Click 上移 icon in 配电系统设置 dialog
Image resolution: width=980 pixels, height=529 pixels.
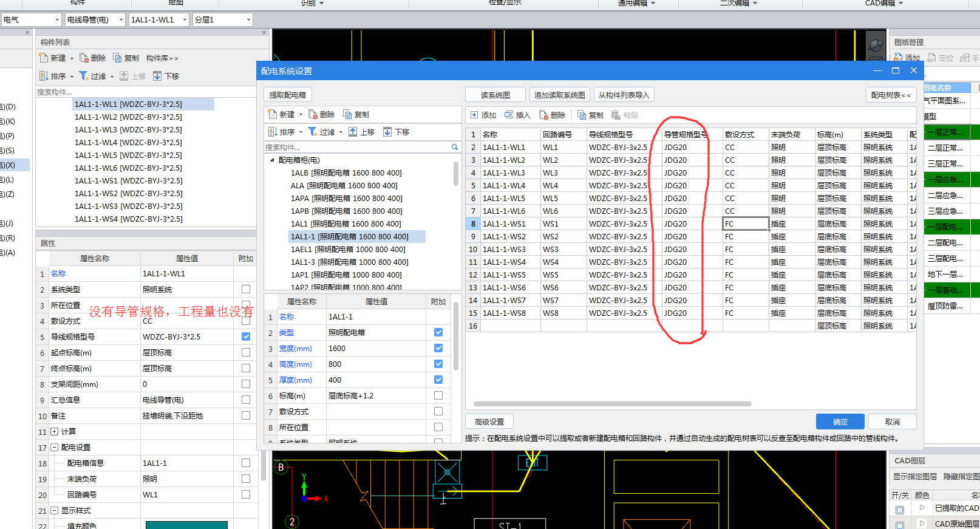click(x=353, y=132)
